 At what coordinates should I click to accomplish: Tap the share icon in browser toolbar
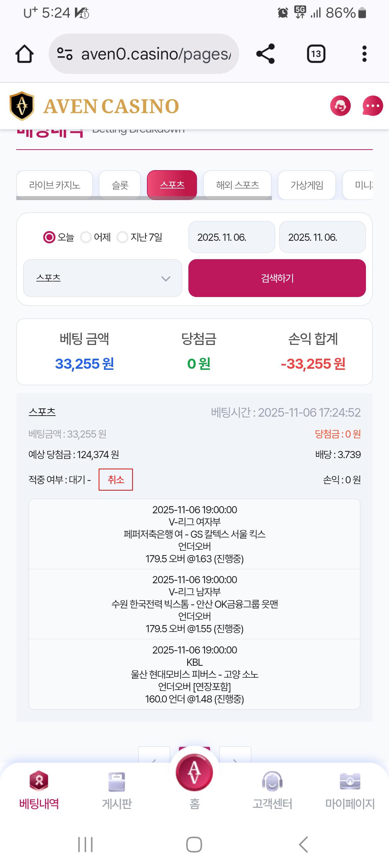click(x=265, y=54)
